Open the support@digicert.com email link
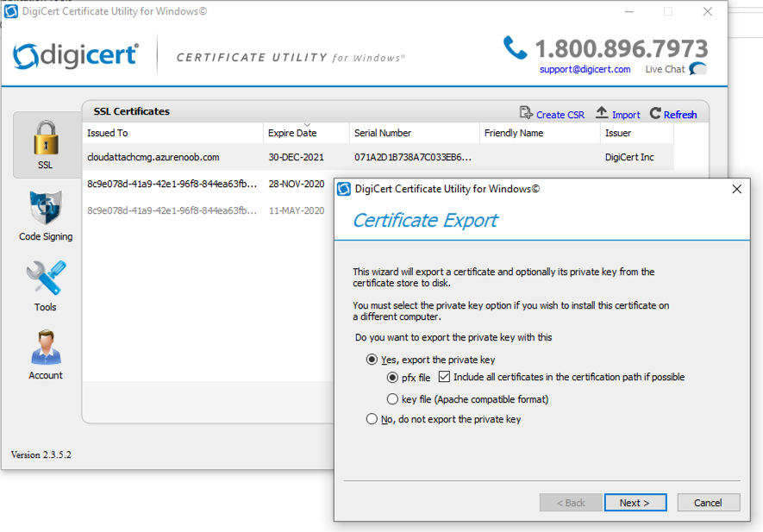Image resolution: width=763 pixels, height=532 pixels. (x=585, y=69)
